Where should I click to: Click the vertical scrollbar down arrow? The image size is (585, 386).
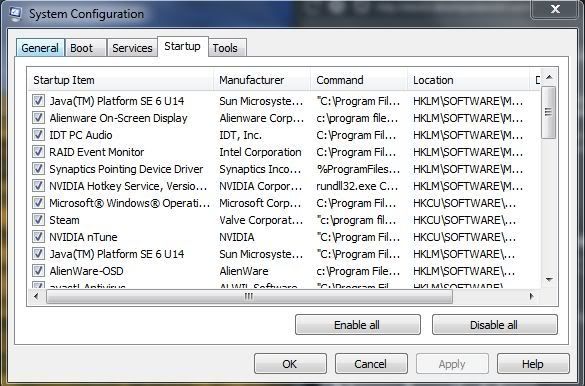549,279
